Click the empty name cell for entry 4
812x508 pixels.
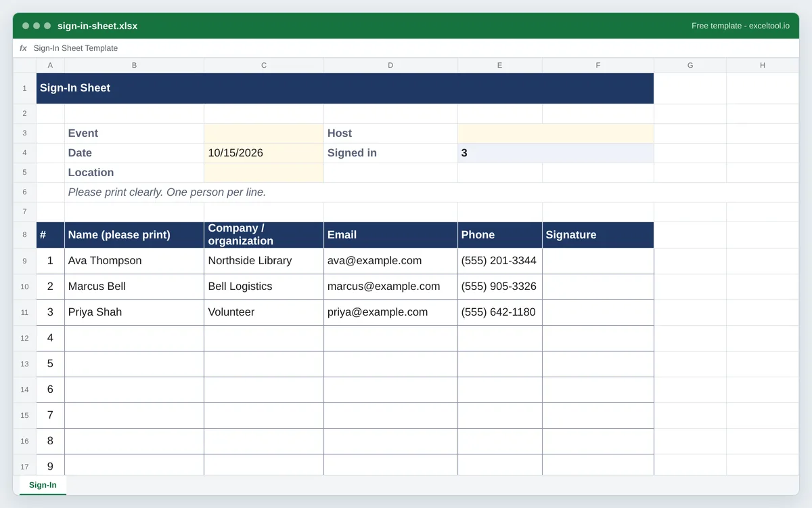tap(134, 338)
